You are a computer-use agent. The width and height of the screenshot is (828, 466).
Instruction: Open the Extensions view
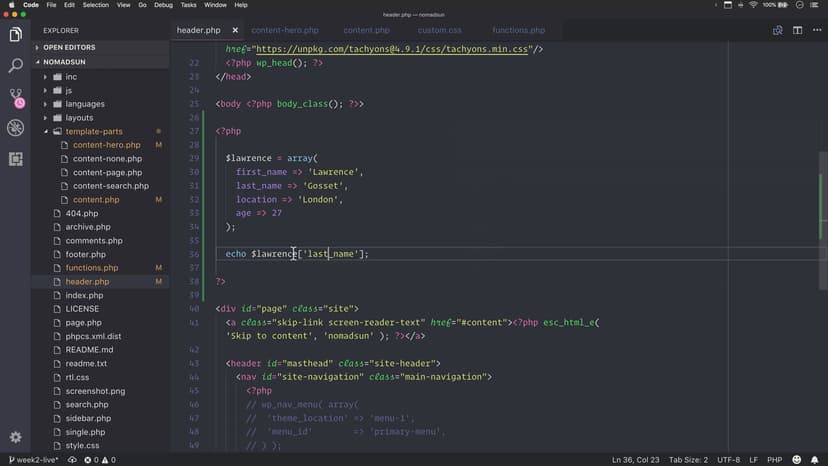tap(15, 159)
